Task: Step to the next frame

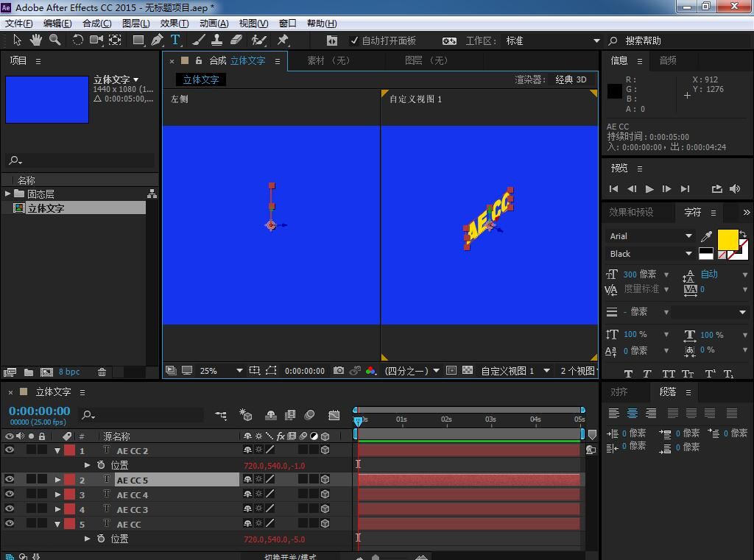Action: 666,189
